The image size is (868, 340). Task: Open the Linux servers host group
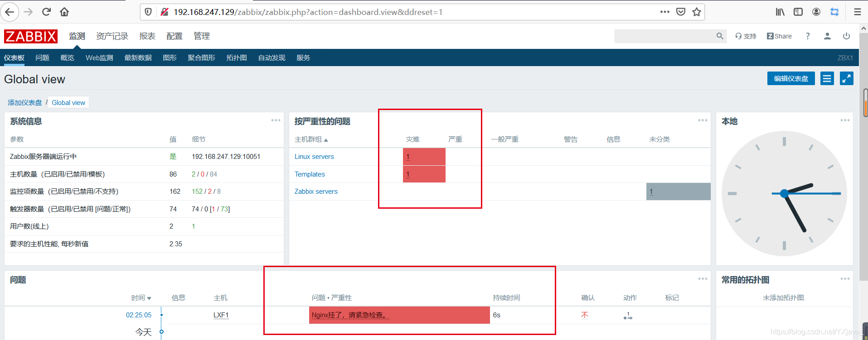pyautogui.click(x=314, y=157)
